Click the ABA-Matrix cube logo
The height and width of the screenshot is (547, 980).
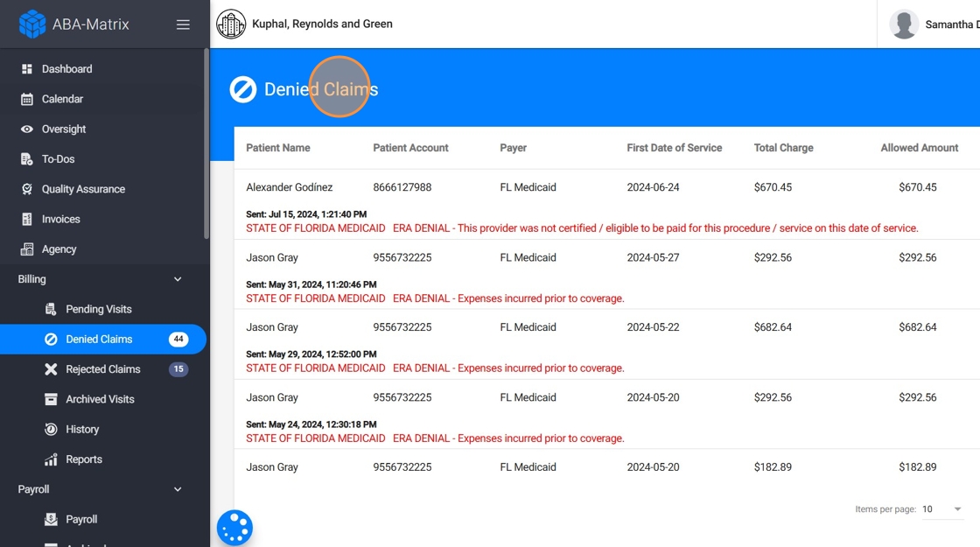31,25
